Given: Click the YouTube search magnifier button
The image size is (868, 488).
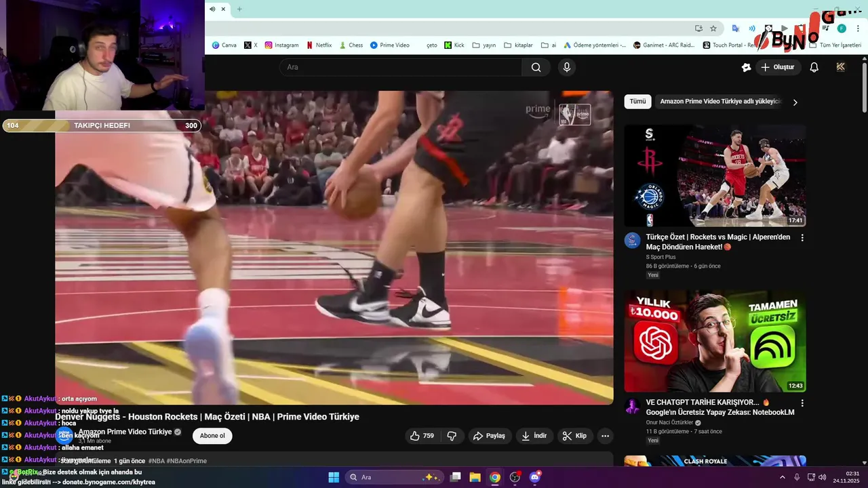Looking at the screenshot, I should 536,67.
